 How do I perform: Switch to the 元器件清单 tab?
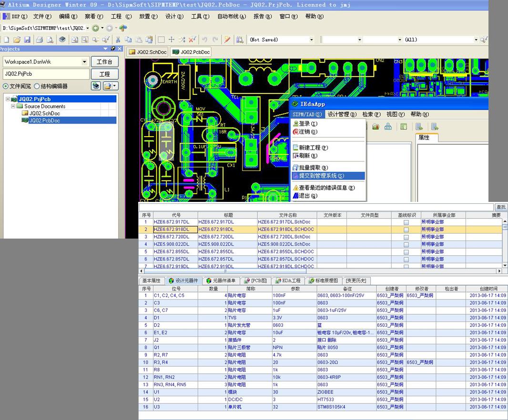[x=221, y=281]
